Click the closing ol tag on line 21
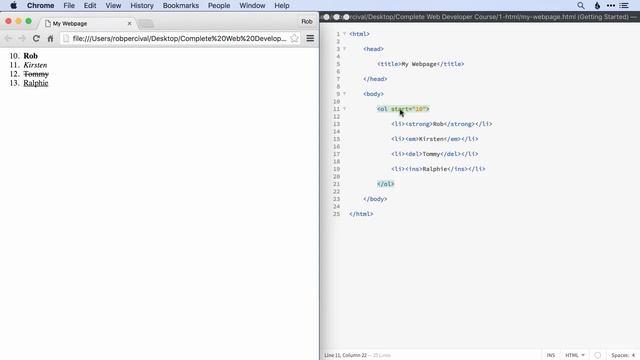This screenshot has height=360, width=640. (386, 184)
